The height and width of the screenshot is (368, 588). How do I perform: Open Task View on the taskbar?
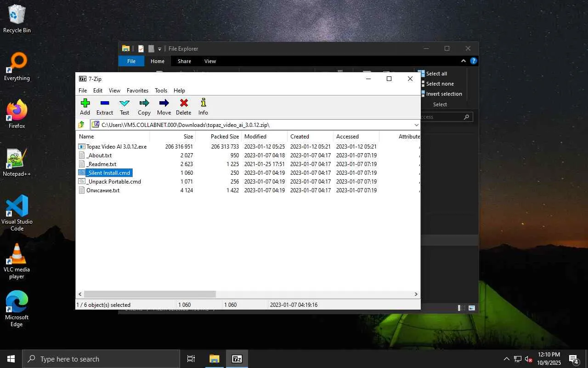(x=191, y=359)
